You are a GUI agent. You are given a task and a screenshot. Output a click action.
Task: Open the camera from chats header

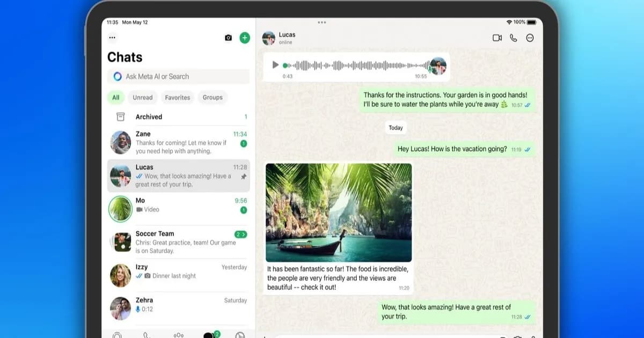(228, 38)
